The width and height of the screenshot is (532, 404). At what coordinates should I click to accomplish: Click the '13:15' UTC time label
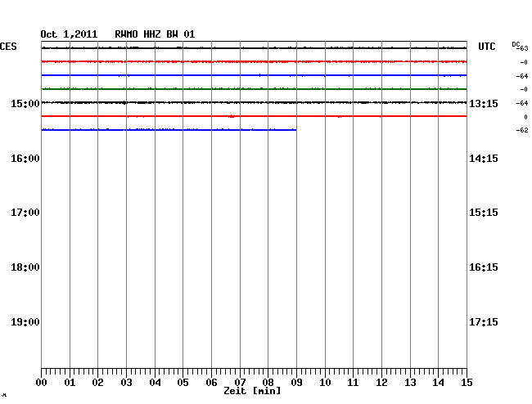484,103
